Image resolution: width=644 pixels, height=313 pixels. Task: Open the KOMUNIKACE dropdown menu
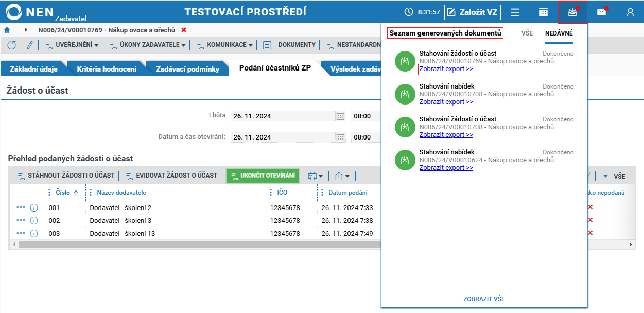[224, 45]
